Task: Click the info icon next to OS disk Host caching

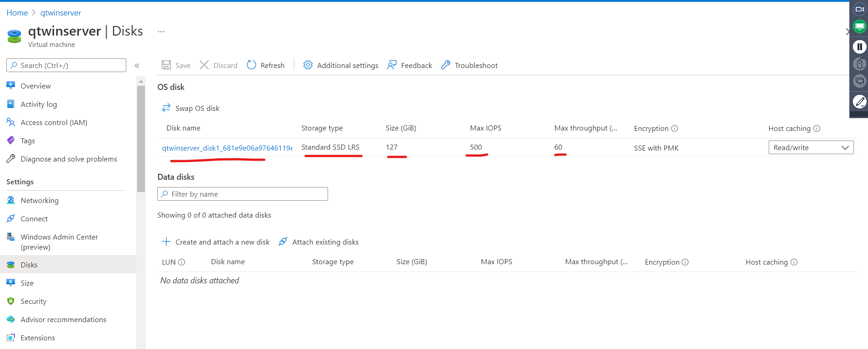Action: point(817,129)
